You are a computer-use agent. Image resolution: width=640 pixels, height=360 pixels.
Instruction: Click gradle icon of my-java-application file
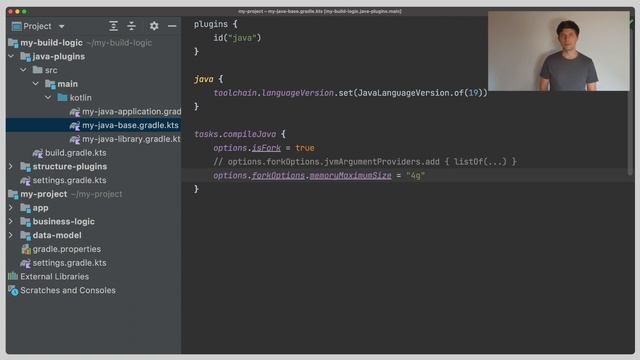(75, 112)
